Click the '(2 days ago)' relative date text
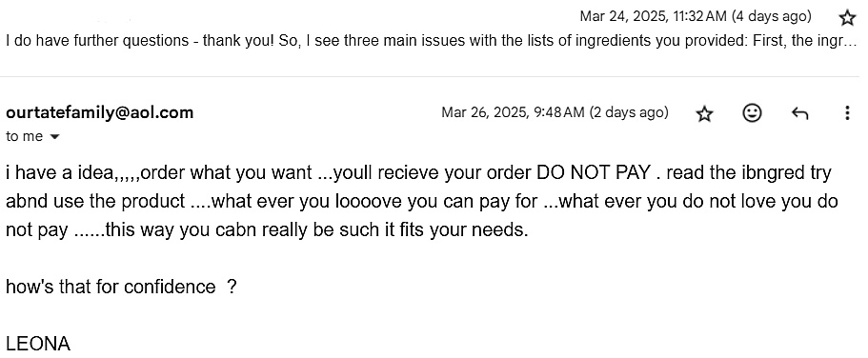This screenshot has width=868, height=358. 629,113
